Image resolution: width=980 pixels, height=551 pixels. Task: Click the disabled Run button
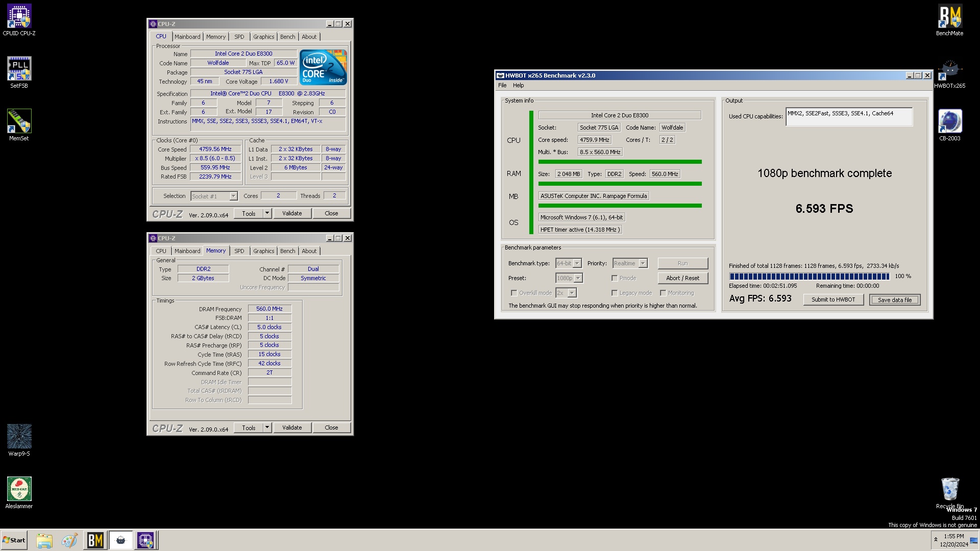coord(682,263)
